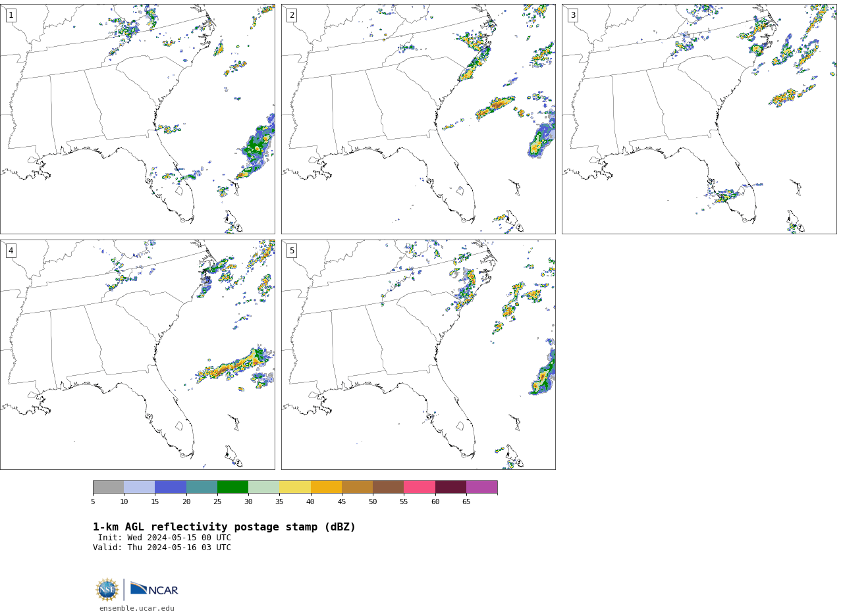The height and width of the screenshot is (616, 843).
Task: Click the panel number label '3'
Action: [572, 15]
